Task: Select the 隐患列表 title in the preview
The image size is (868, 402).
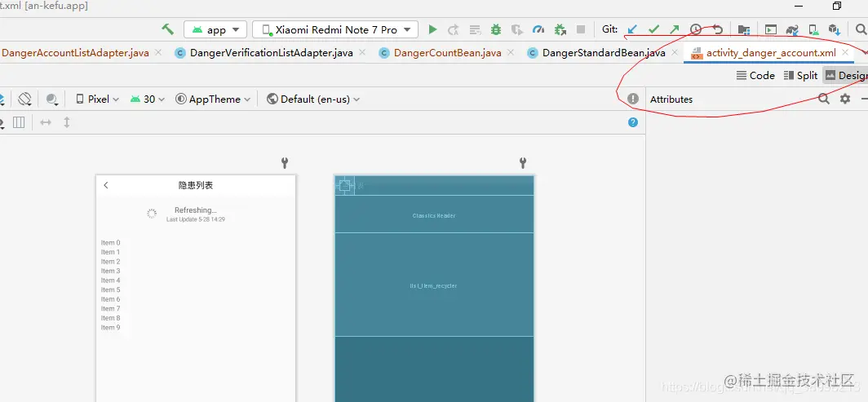Action: [196, 185]
